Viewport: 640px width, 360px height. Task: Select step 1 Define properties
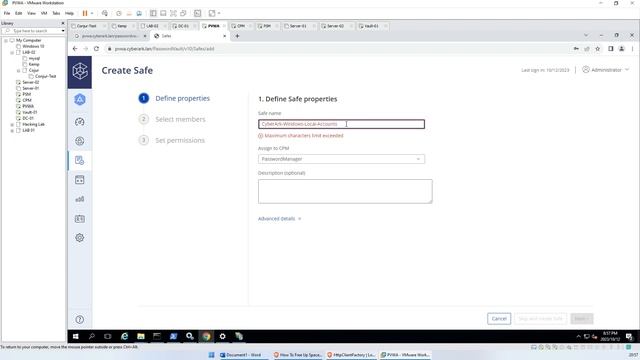(174, 98)
